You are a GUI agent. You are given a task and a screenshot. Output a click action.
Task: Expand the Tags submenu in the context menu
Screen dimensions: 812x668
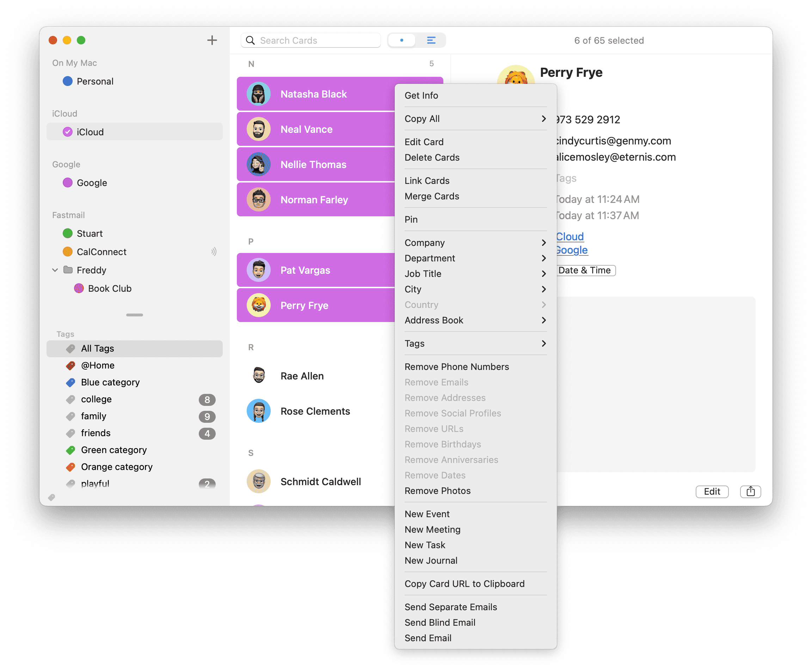(x=543, y=343)
